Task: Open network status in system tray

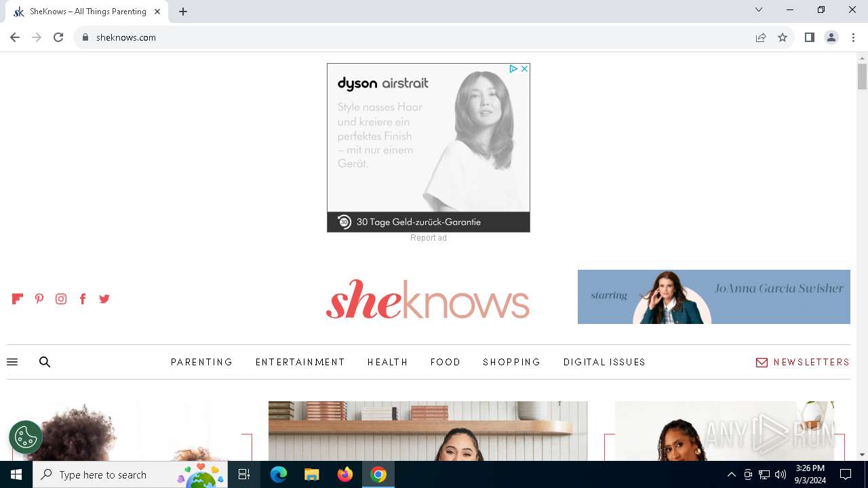Action: tap(764, 474)
